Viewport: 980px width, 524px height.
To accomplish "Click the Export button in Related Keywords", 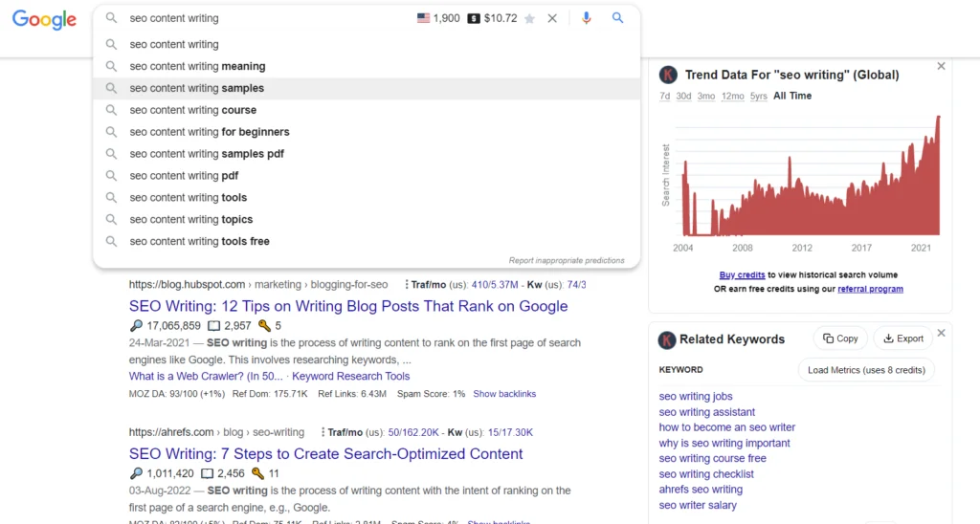I will coord(903,338).
